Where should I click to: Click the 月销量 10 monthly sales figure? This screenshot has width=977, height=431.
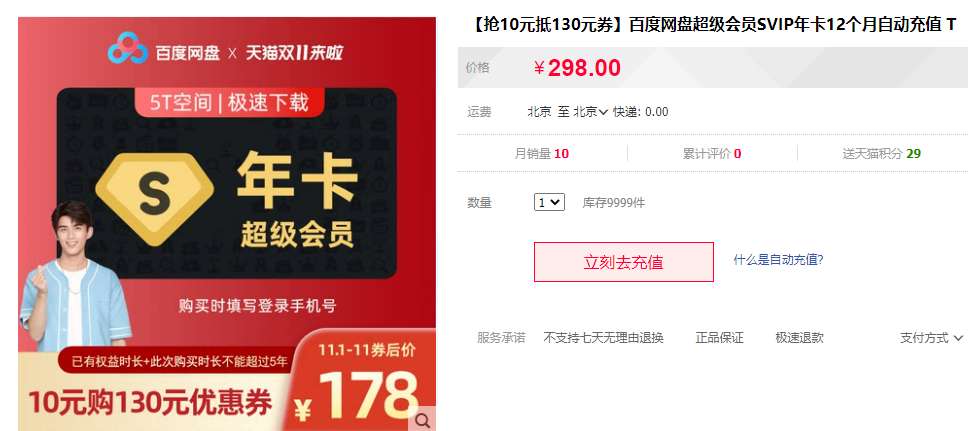(x=541, y=153)
